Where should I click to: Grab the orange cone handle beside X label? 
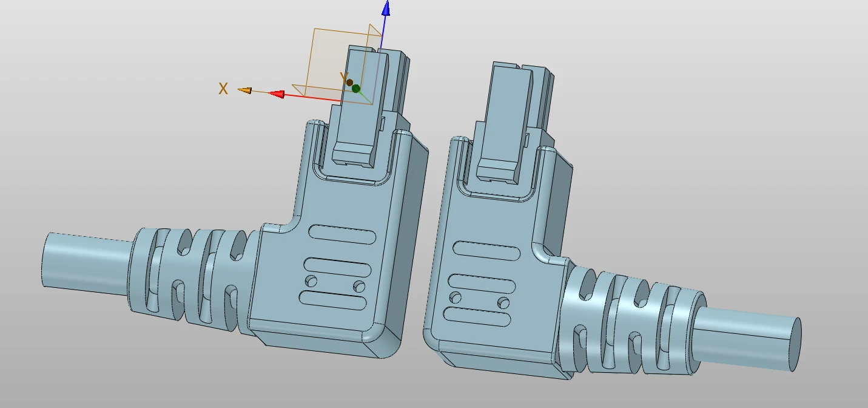(244, 90)
